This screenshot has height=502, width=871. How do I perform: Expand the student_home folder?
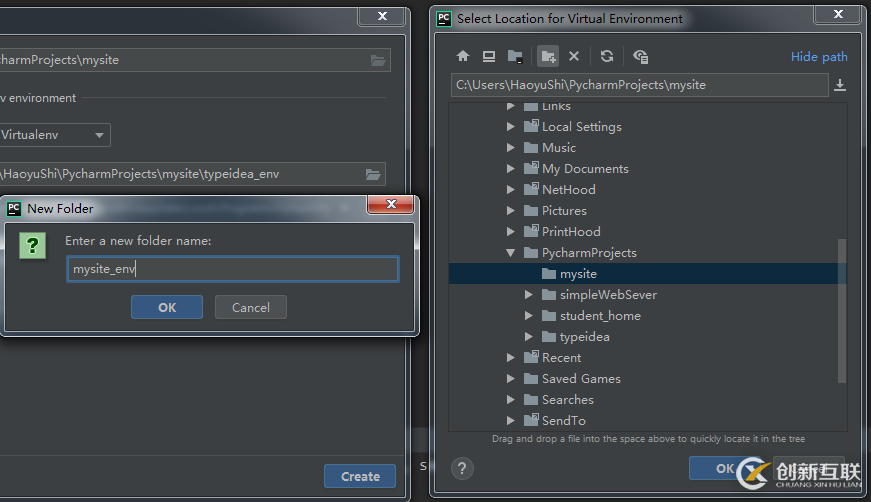click(x=529, y=316)
